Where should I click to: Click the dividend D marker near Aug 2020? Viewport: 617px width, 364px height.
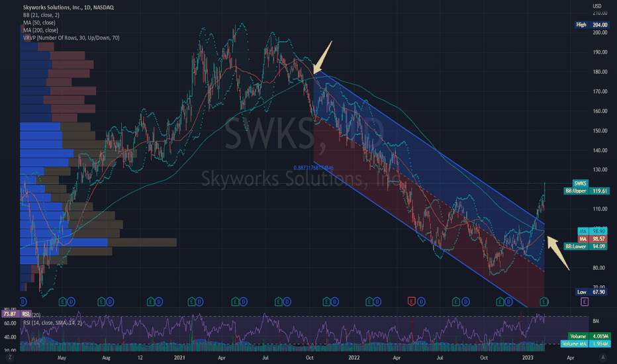110,302
